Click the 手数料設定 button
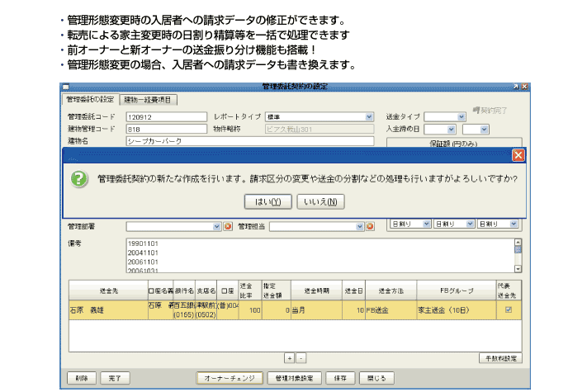Image resolution: width=587 pixels, height=392 pixels. click(x=500, y=358)
